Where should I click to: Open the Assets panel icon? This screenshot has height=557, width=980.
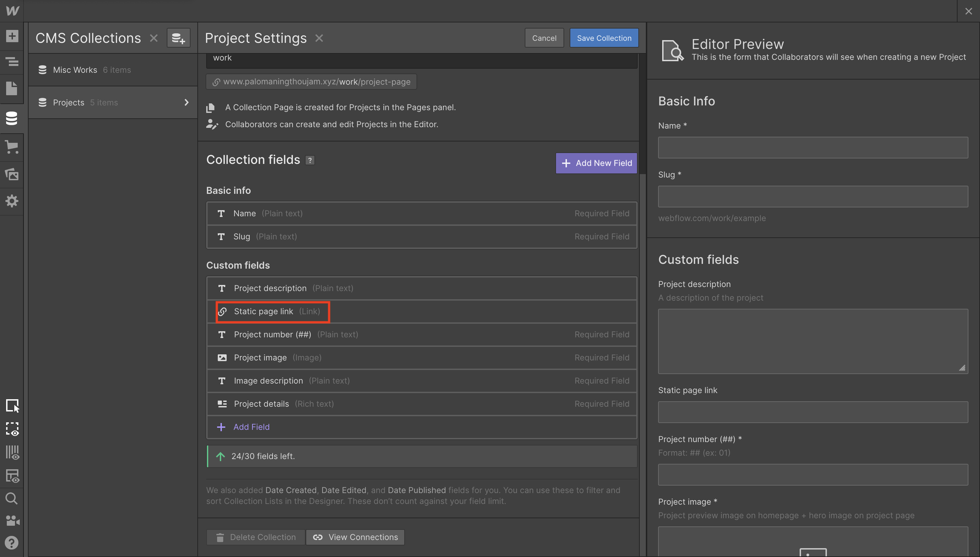12,174
